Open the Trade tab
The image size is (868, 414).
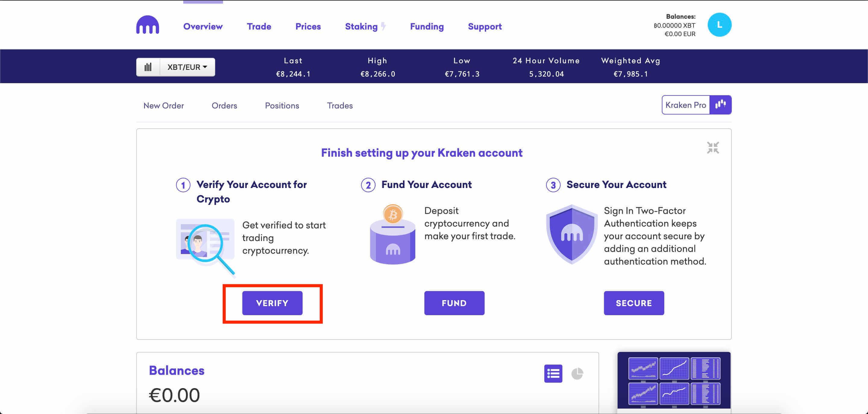(259, 26)
